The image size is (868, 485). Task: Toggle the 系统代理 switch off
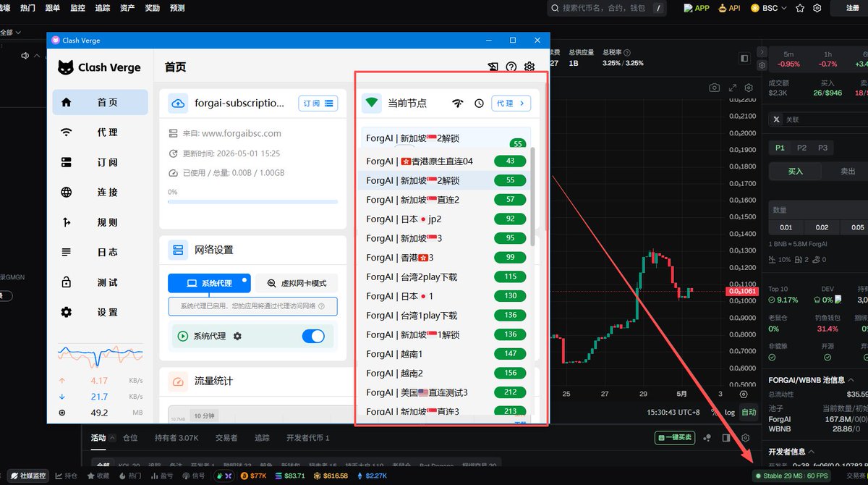313,336
